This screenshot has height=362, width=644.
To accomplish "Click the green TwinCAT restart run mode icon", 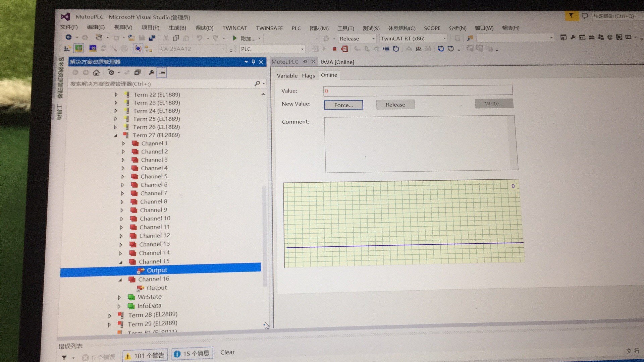I will [x=79, y=48].
